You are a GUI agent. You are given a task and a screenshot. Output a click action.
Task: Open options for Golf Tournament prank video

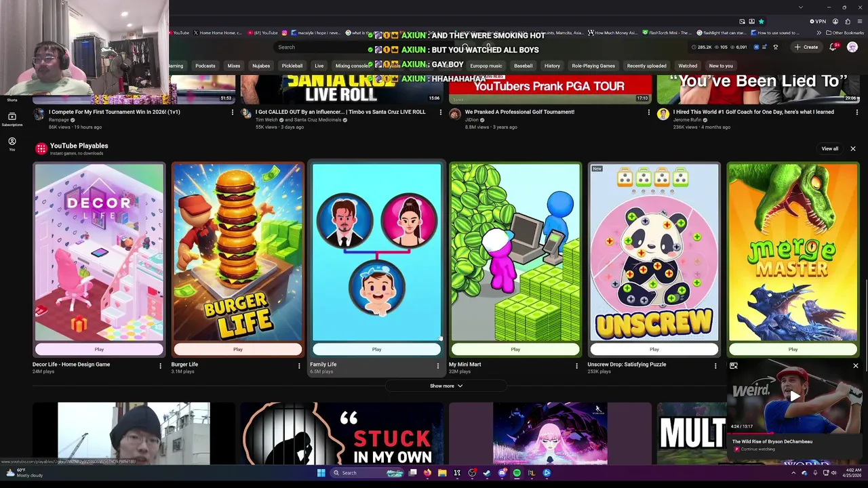coord(648,113)
